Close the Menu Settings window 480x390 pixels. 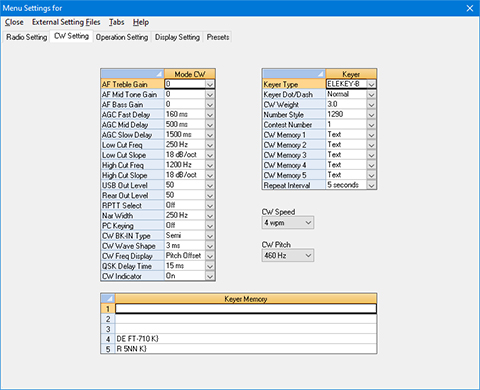coord(470,8)
